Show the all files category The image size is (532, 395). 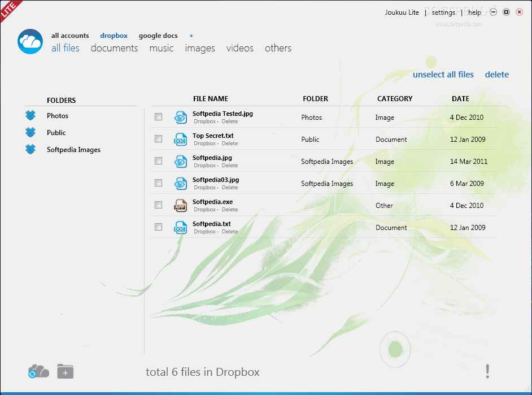[66, 48]
